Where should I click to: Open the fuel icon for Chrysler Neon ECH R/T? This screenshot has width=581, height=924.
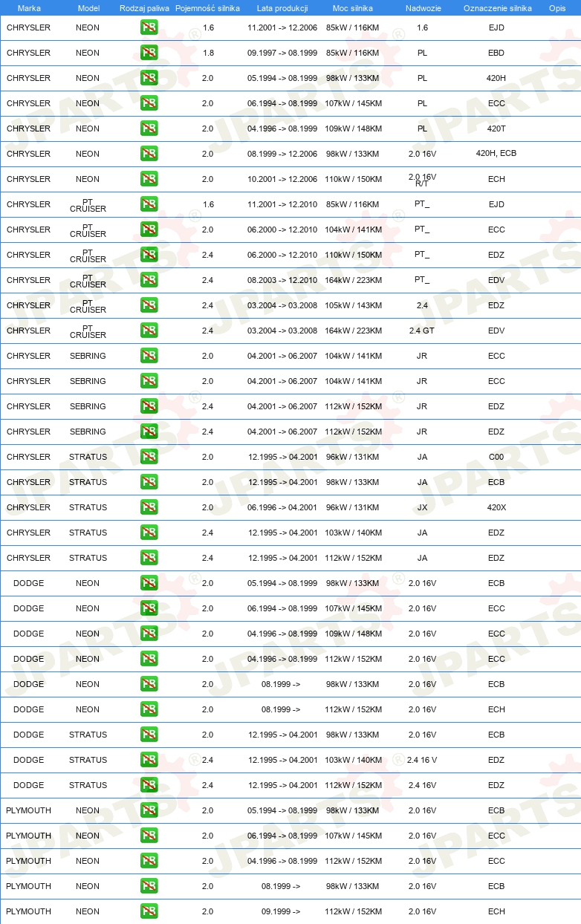149,179
